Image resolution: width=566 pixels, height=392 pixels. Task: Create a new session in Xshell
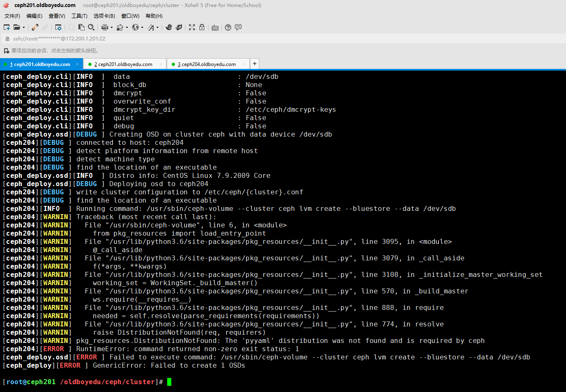6,27
